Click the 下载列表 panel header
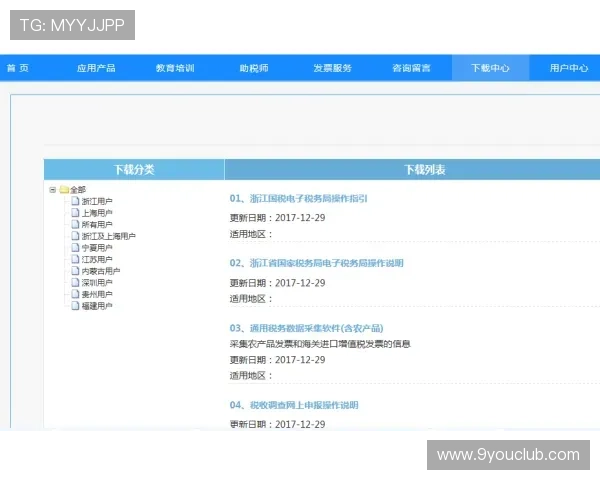 (x=412, y=170)
